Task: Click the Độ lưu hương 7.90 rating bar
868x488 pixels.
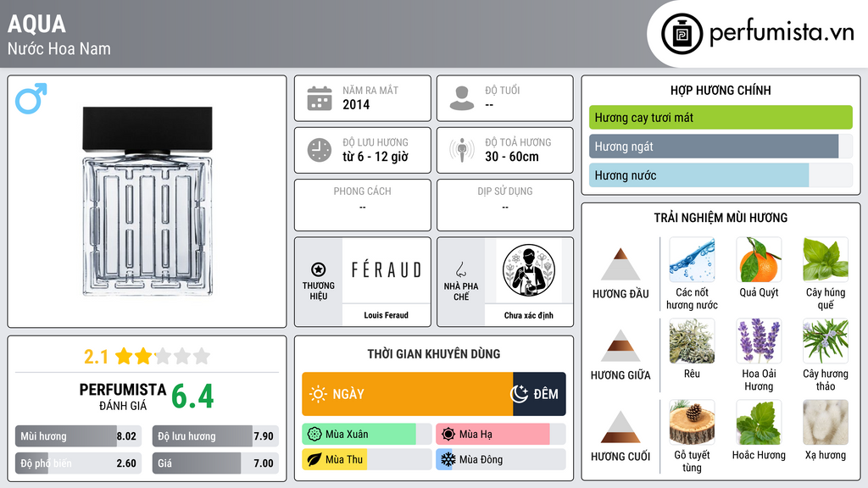Action: point(215,436)
